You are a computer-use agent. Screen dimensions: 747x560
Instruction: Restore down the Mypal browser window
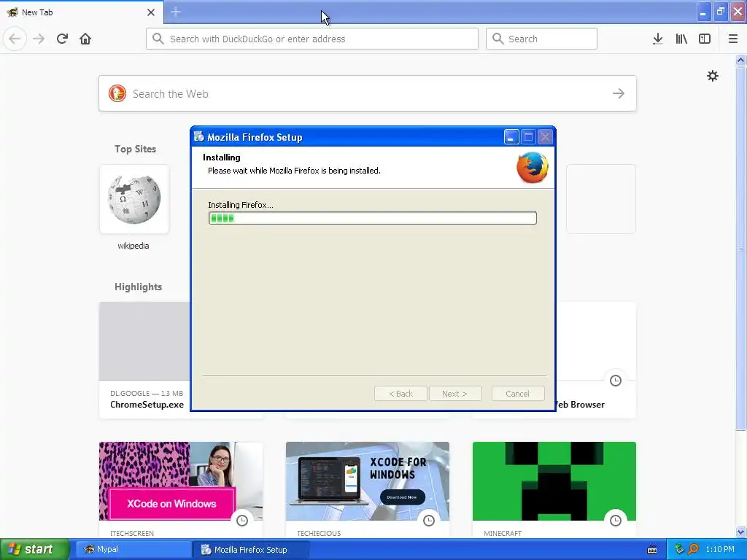720,12
